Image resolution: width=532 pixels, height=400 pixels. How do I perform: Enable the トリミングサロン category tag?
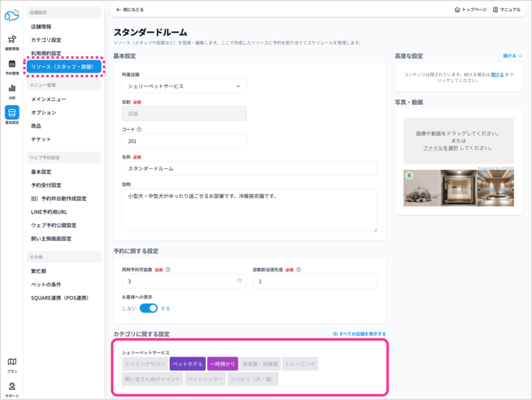tap(145, 364)
